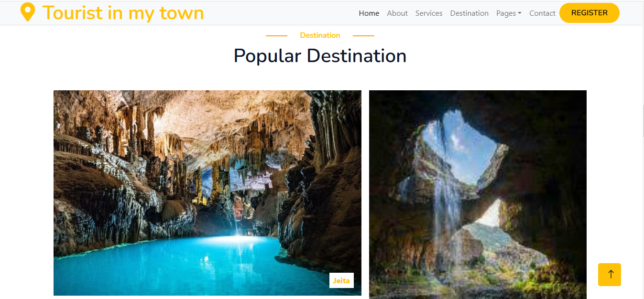Open the "Tourist in my town" brand link
This screenshot has width=644, height=299.
(112, 13)
